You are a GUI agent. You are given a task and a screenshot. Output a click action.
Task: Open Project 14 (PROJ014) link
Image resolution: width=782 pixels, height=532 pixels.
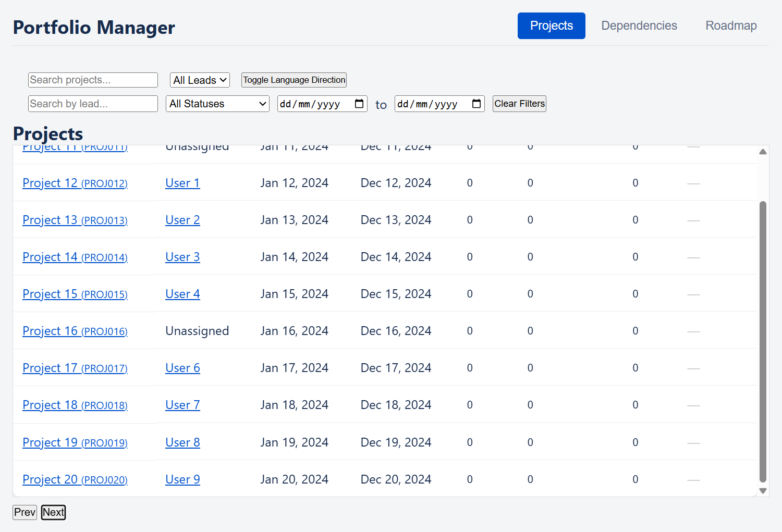tap(75, 257)
